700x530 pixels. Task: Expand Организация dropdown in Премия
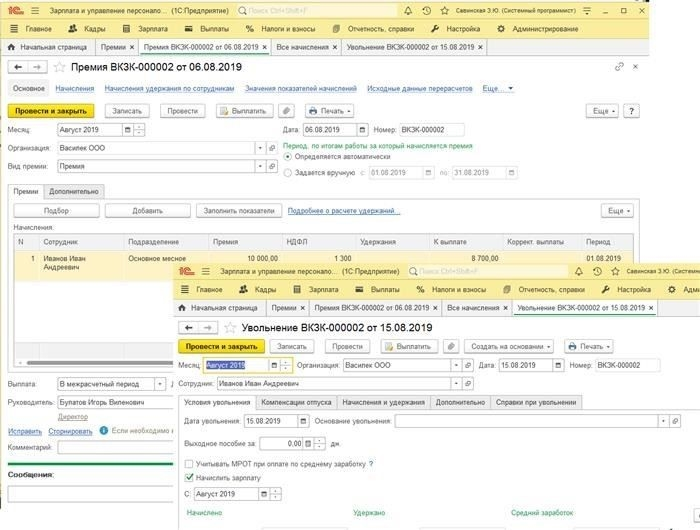[x=260, y=148]
